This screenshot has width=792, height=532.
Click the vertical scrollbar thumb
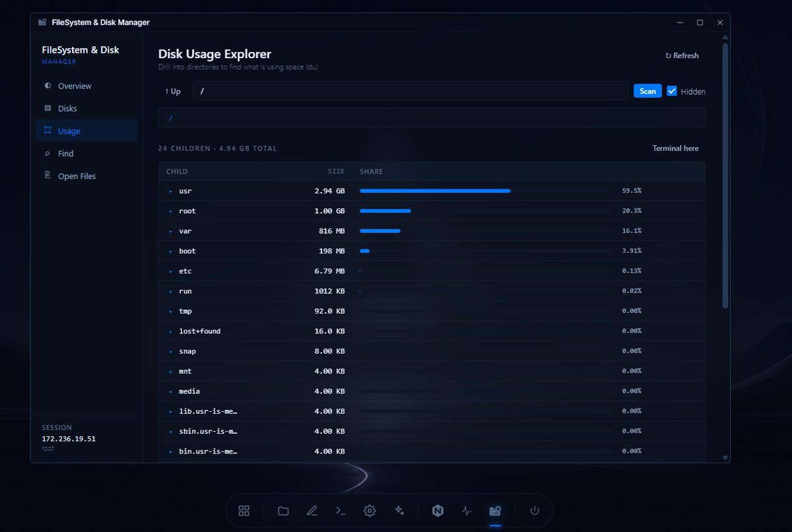[726, 176]
